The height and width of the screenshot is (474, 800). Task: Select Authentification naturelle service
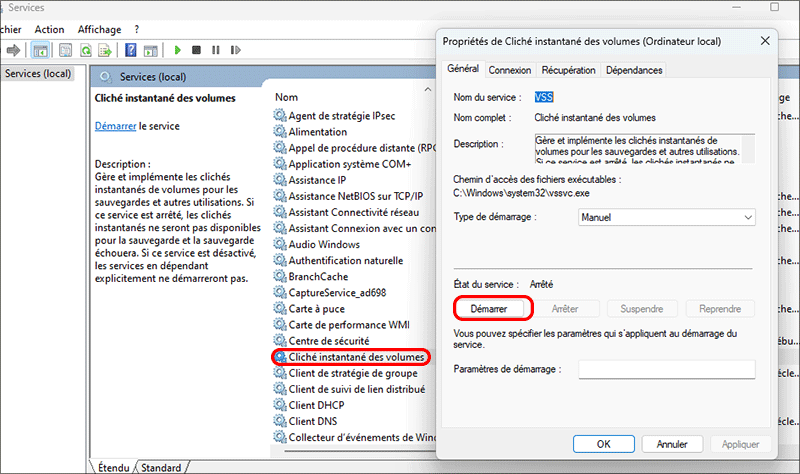click(x=346, y=260)
